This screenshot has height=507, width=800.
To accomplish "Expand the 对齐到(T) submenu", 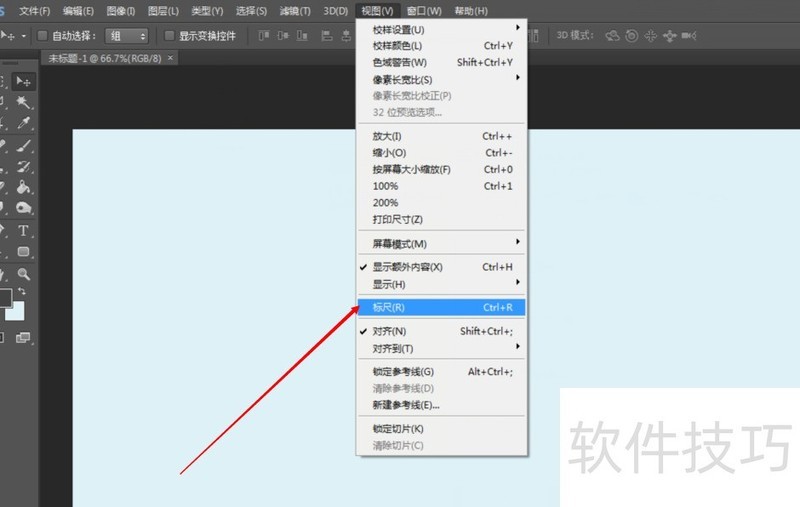I will [x=441, y=348].
